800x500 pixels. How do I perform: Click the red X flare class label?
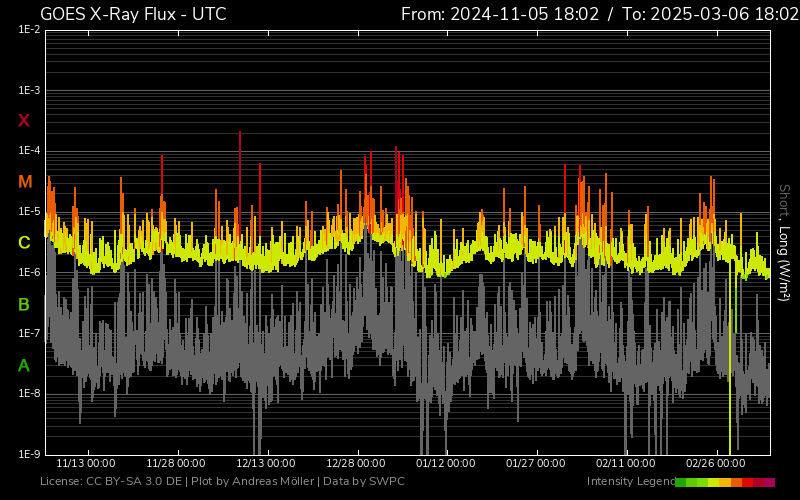tap(24, 121)
